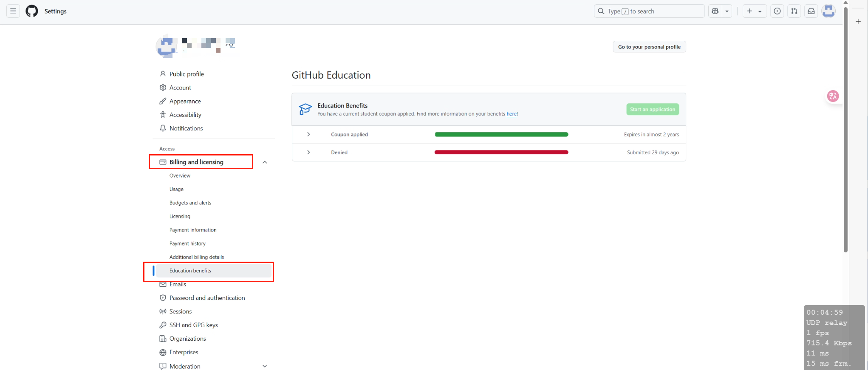Open notifications inbox icon
868x370 pixels.
811,11
